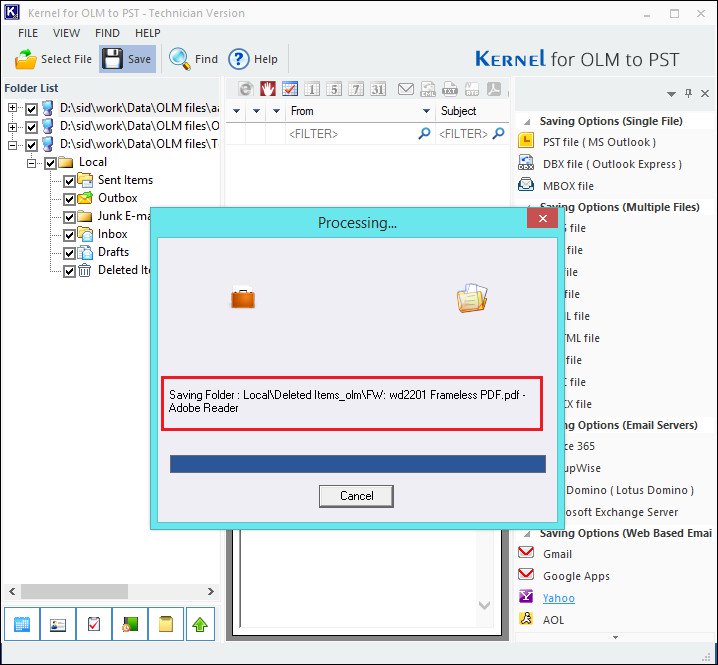The width and height of the screenshot is (718, 665).
Task: Choose DBX file (Outlook Express) option
Action: [612, 164]
